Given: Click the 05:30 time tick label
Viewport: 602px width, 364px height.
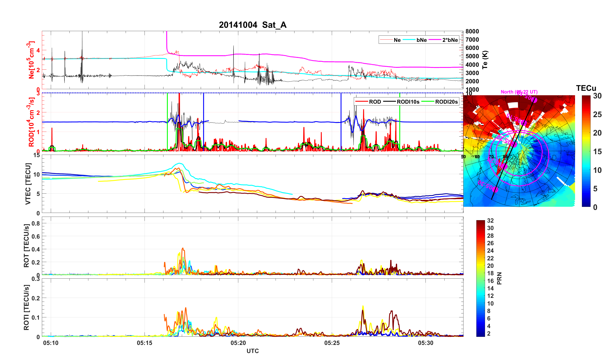Looking at the screenshot, I should click(x=426, y=343).
